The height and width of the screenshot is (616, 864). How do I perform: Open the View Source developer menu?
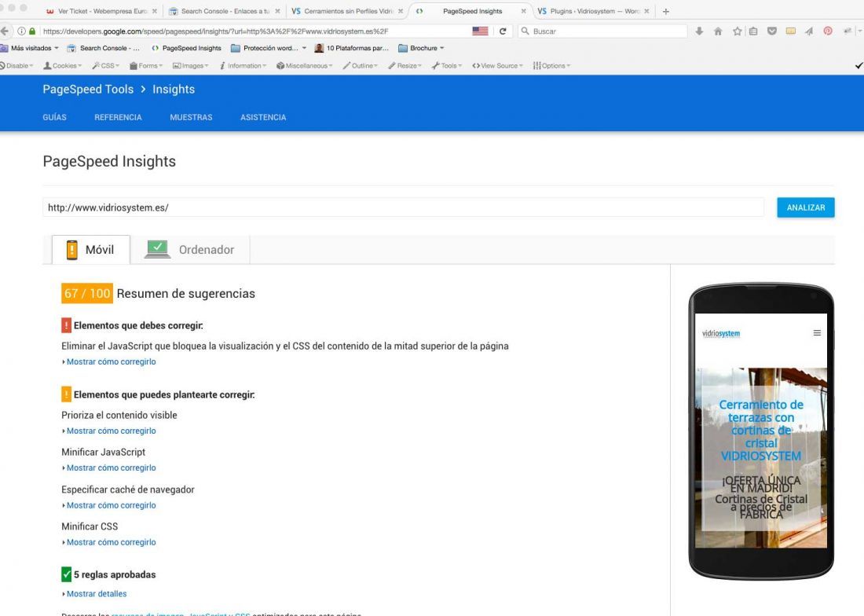pyautogui.click(x=497, y=65)
